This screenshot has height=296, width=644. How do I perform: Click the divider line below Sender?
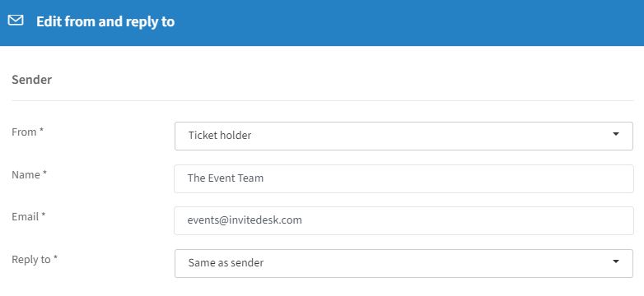(322, 100)
